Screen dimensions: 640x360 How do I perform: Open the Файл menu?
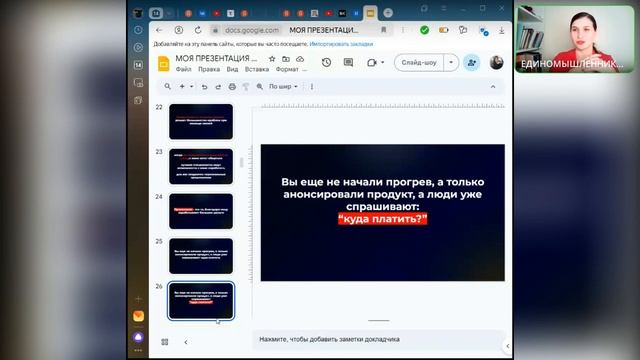[x=183, y=69]
